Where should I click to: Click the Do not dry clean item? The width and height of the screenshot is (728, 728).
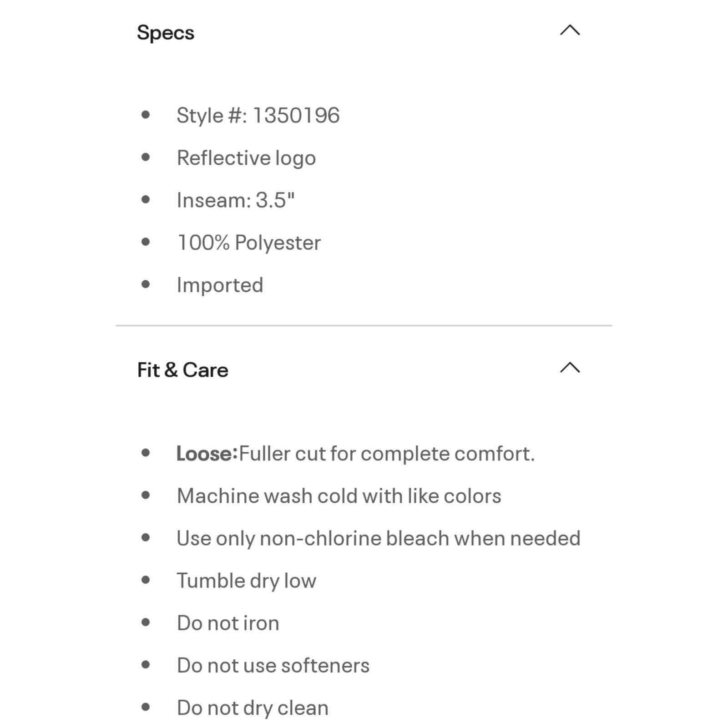253,708
